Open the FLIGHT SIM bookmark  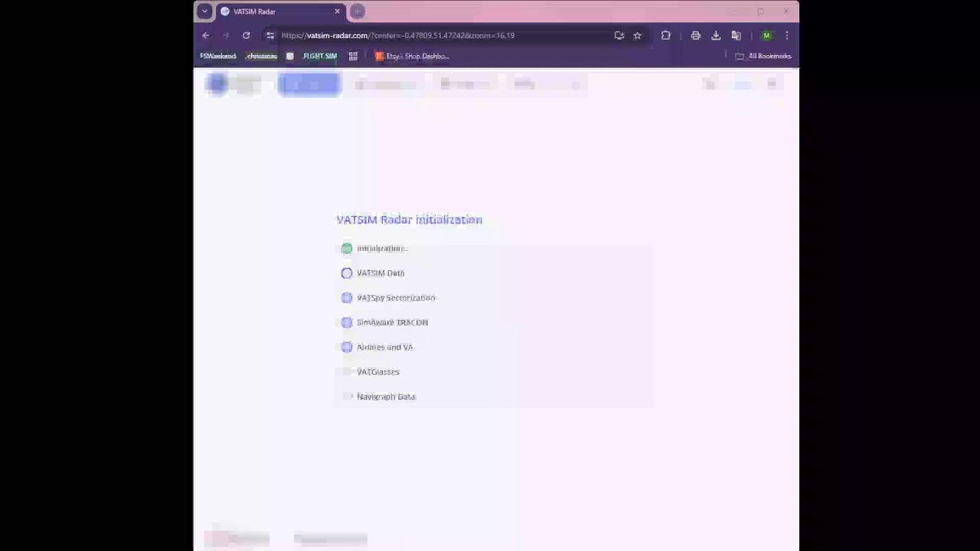point(320,56)
